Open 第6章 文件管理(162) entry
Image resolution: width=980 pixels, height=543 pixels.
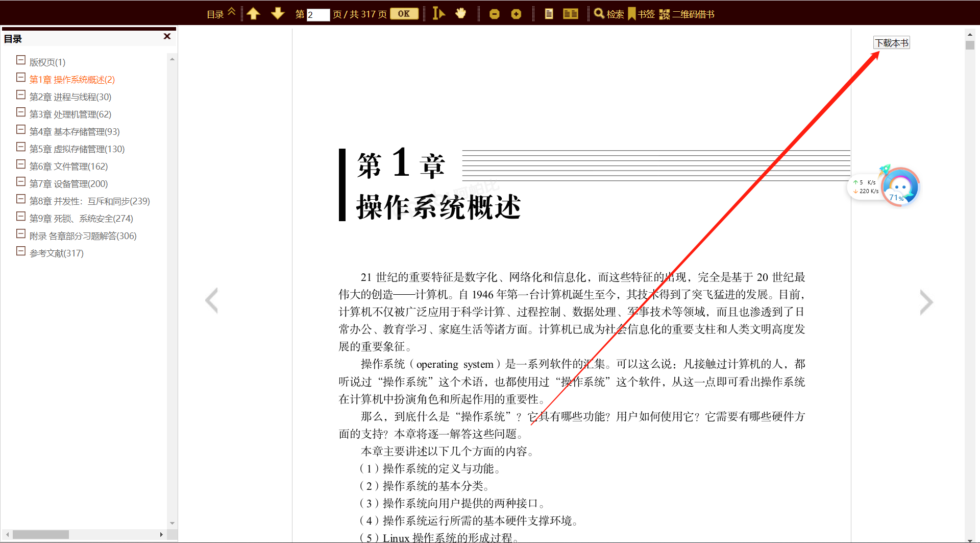68,167
